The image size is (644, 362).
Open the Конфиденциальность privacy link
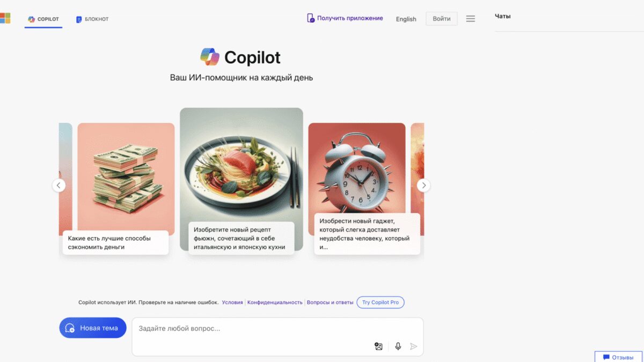[275, 302]
